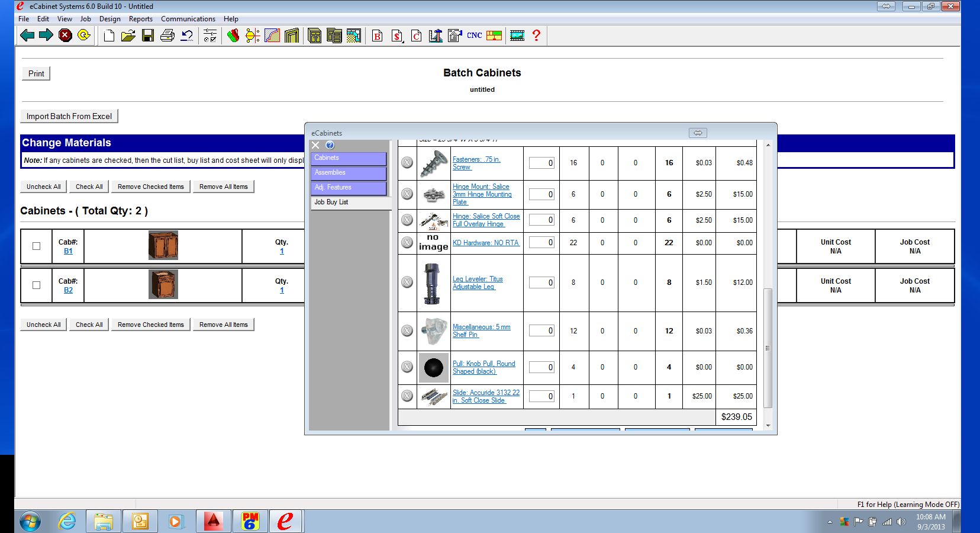Viewport: 980px width, 533px height.
Task: Check the checkbox for cabinet B2
Action: click(x=37, y=285)
